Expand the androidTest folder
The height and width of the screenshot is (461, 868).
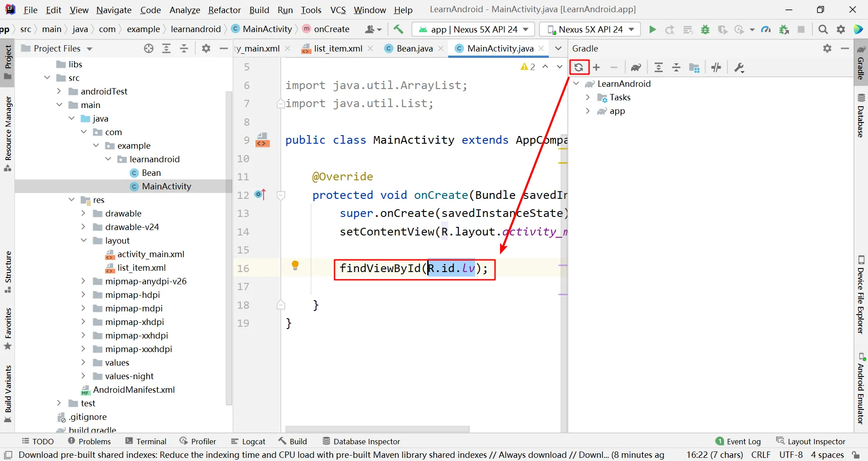tap(59, 91)
